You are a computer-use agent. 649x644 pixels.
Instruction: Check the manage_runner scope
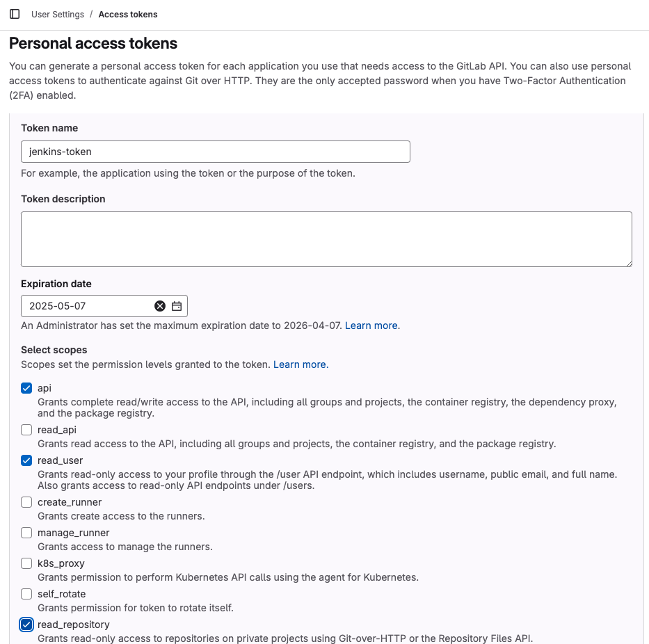(x=26, y=533)
